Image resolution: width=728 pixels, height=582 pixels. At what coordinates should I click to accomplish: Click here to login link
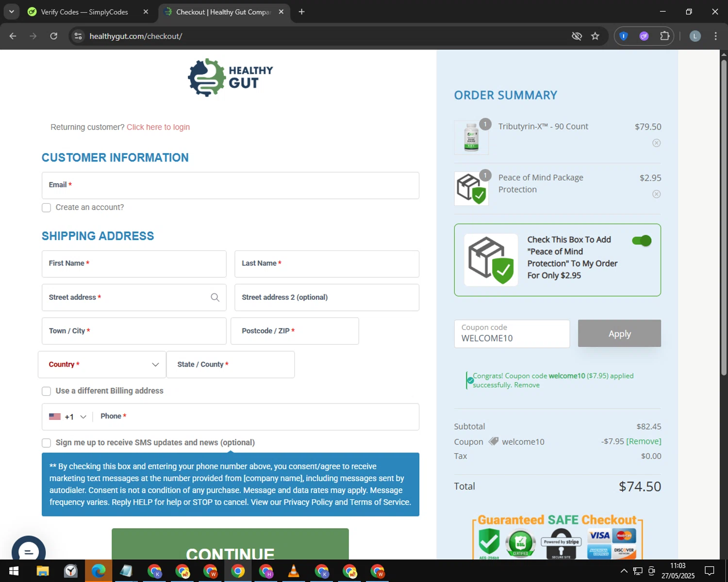point(158,127)
